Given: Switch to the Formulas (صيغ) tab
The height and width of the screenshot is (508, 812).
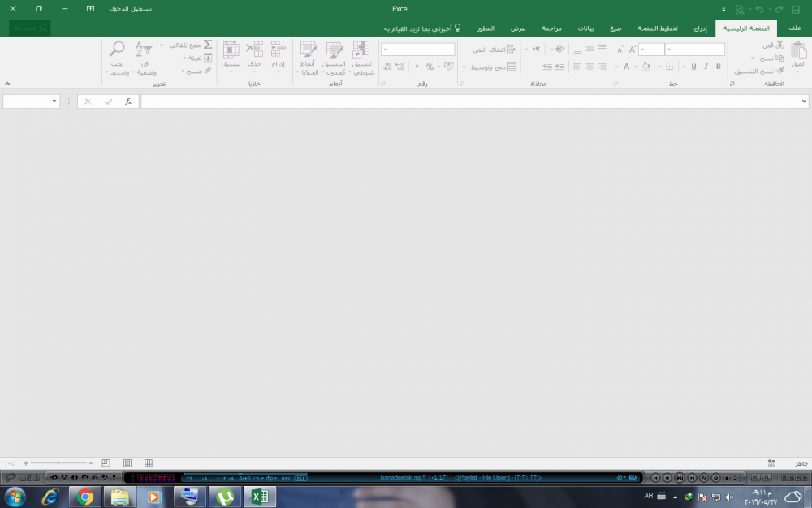Looking at the screenshot, I should [x=615, y=28].
